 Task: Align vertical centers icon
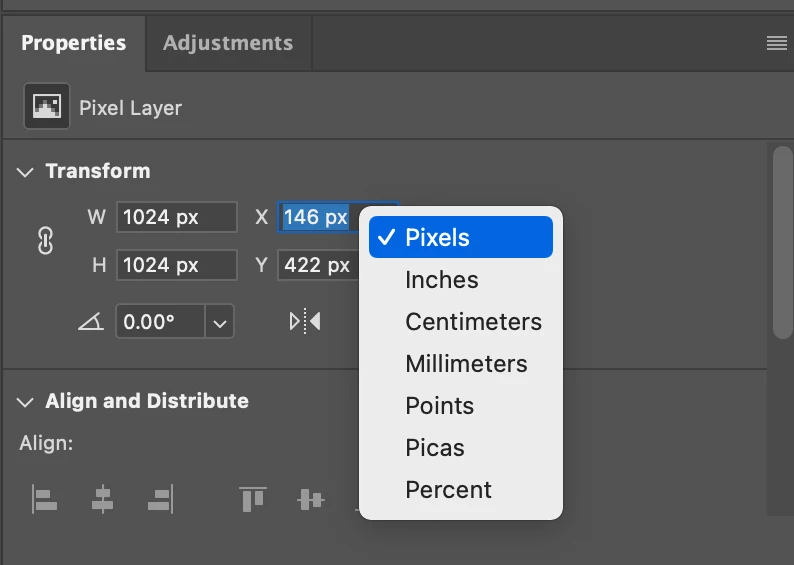pos(310,500)
